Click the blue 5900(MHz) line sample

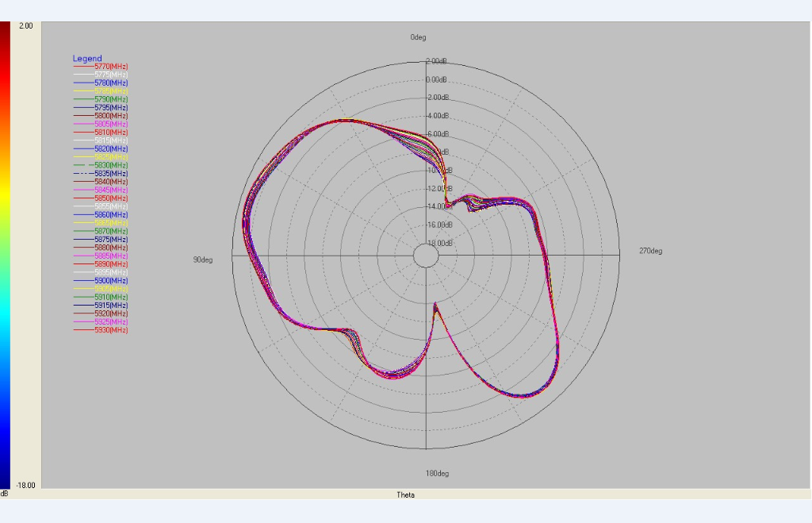(83, 281)
